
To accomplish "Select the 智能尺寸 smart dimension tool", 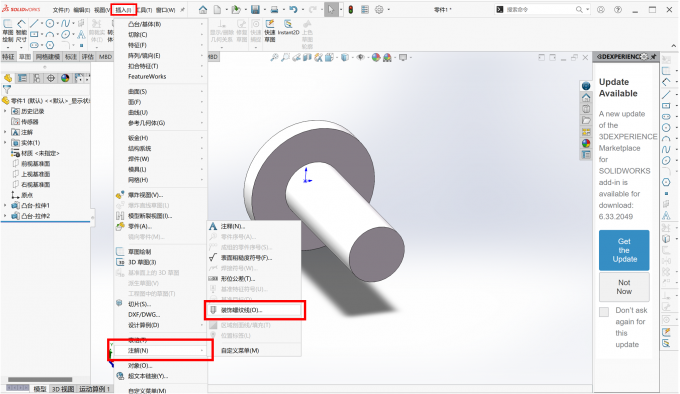I will [21, 30].
